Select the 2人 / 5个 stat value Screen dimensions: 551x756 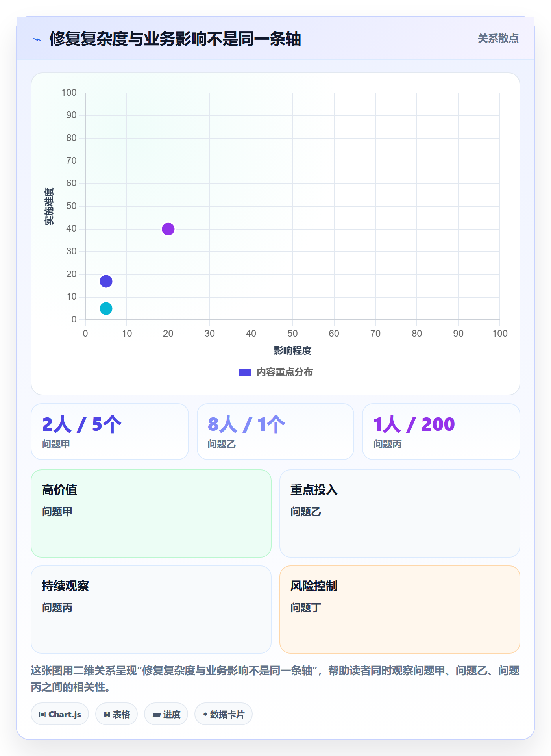pyautogui.click(x=82, y=424)
